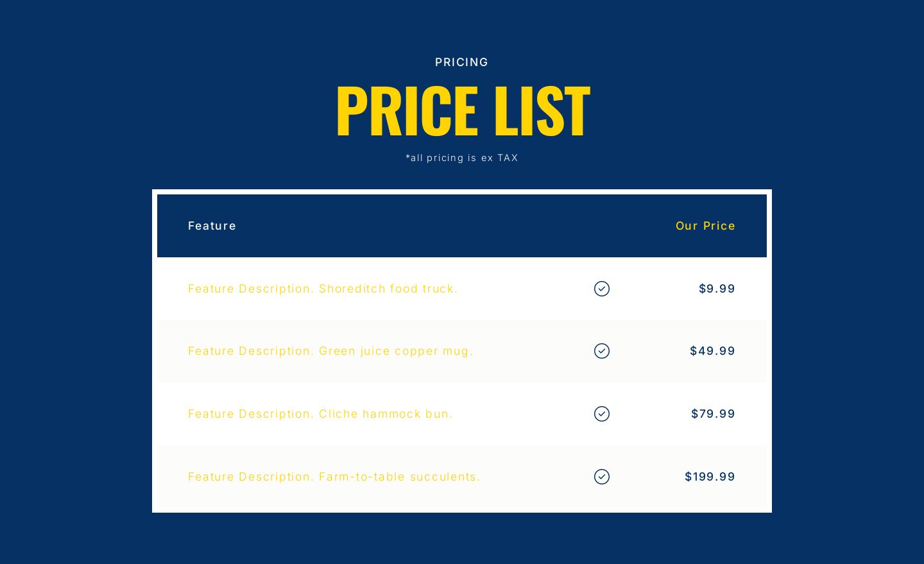Select the Cliche hammock bun description
924x564 pixels.
320,414
